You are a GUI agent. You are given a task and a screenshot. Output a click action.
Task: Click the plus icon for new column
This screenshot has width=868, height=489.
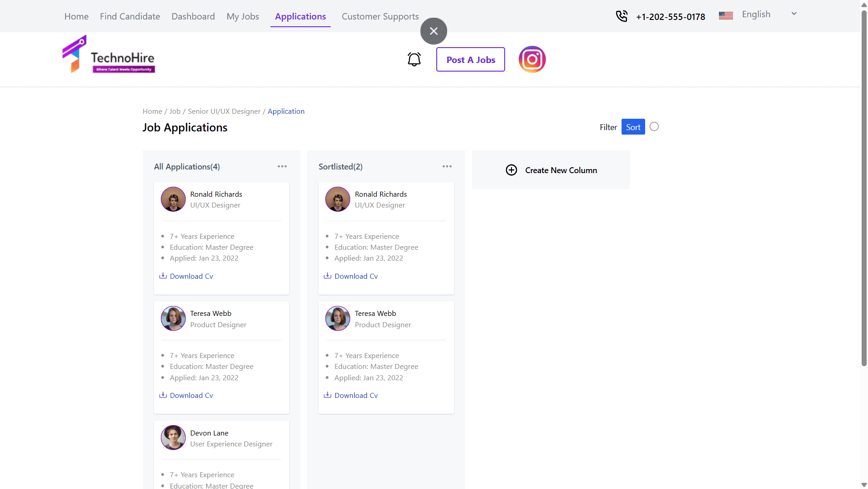click(x=511, y=170)
